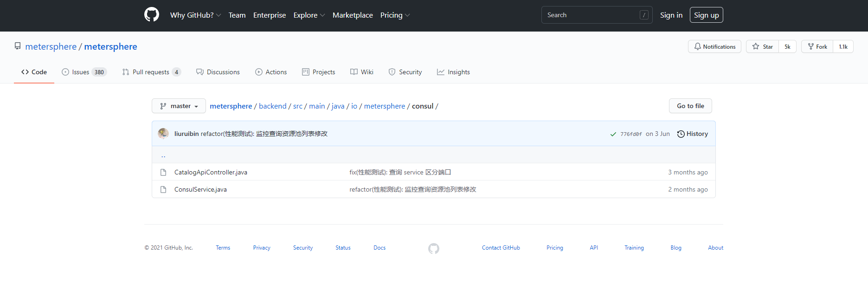Click the Go to file button
This screenshot has height=283, width=868.
(x=690, y=106)
